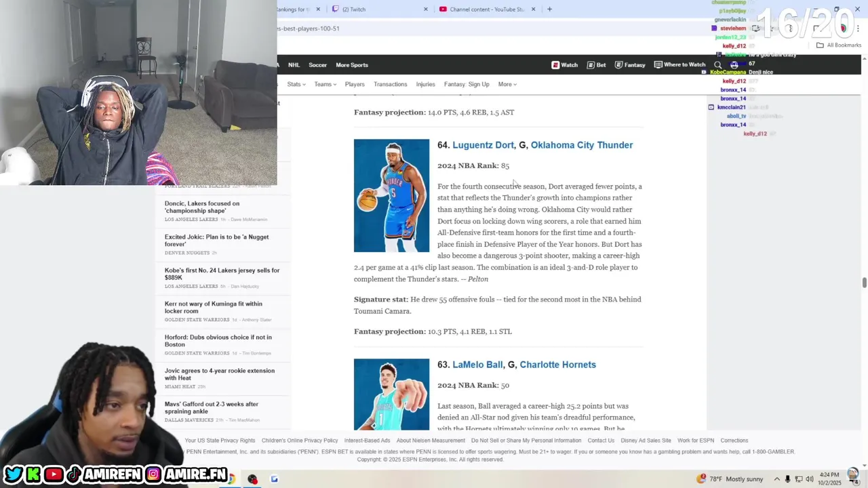Close the YouTube Studio browser tab
Viewport: 868px width, 488px height.
pyautogui.click(x=533, y=9)
